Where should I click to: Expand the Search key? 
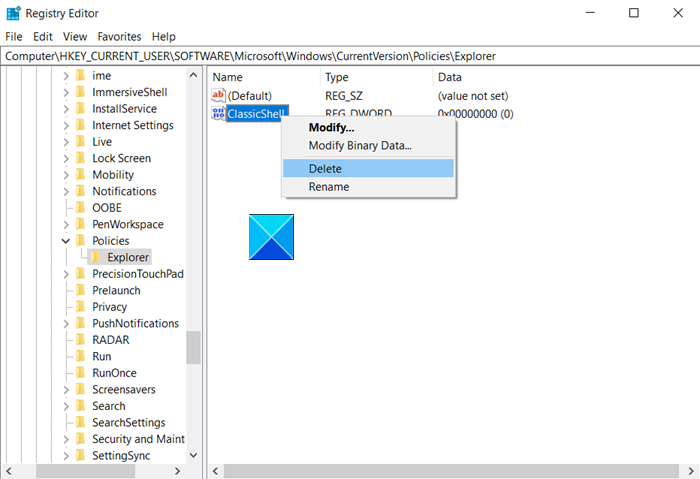coord(66,406)
